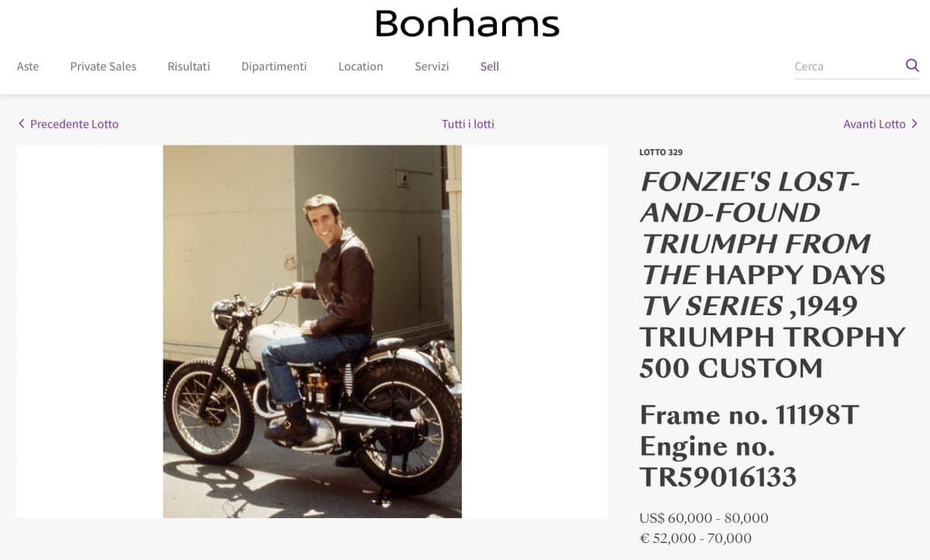The image size is (930, 560).
Task: Click the right chevron beside Avanti Lotto
Action: [914, 124]
